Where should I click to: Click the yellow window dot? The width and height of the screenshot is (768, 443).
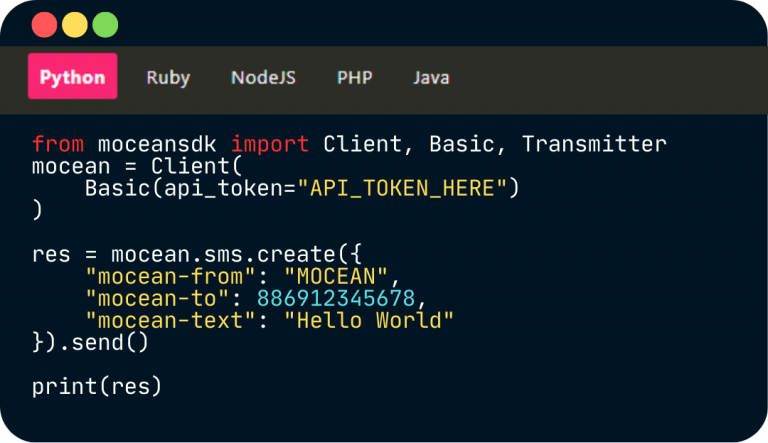point(75,24)
